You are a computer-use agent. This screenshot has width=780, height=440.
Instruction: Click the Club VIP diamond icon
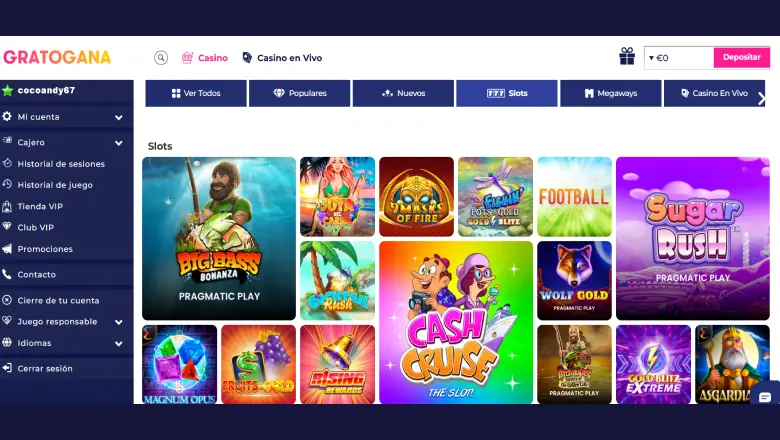click(7, 226)
